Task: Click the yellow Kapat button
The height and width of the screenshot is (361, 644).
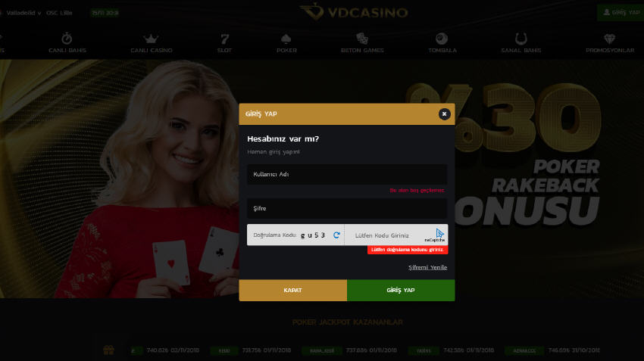Action: (x=293, y=291)
